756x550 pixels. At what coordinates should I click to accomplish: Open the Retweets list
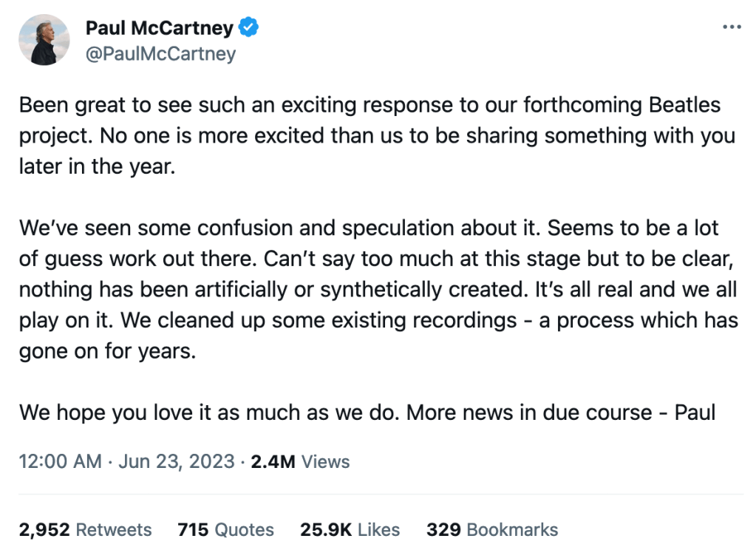114,529
